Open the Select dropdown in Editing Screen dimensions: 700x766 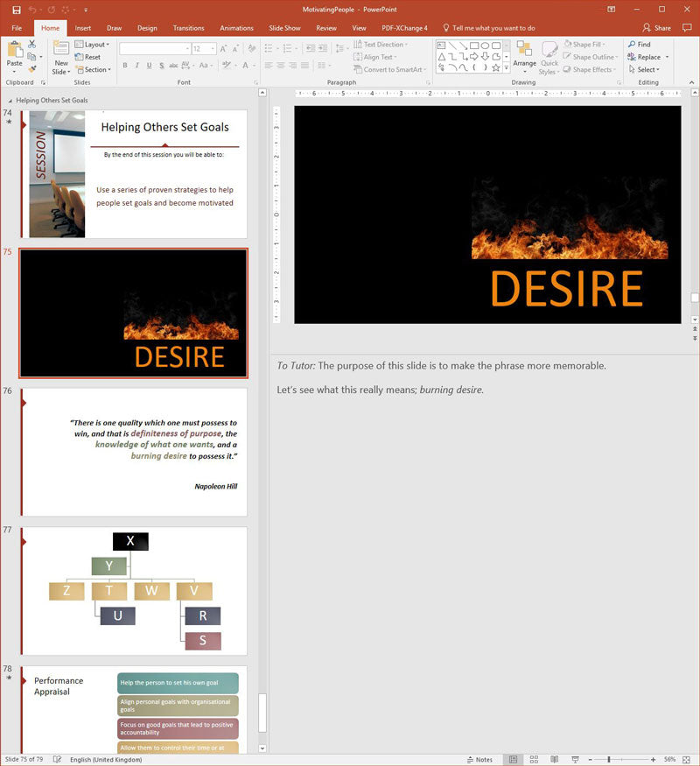point(644,70)
